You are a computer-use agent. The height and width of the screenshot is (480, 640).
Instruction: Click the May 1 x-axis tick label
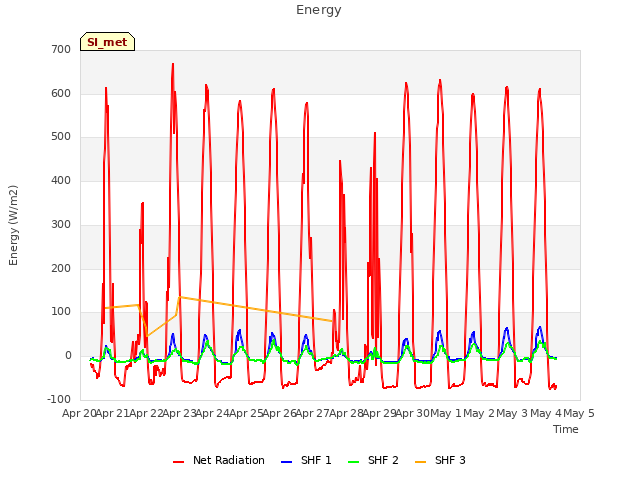[446, 413]
